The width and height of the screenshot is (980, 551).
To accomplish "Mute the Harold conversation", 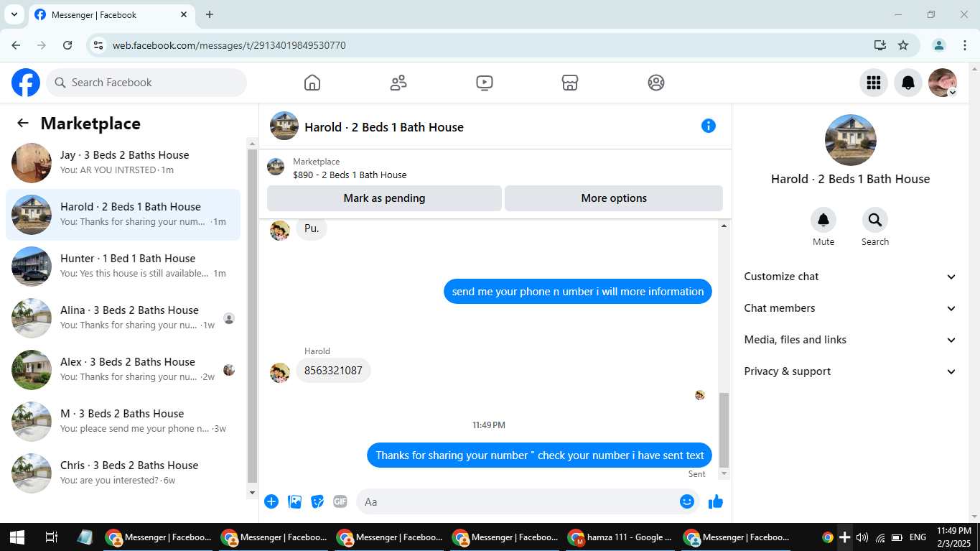I will 823,220.
